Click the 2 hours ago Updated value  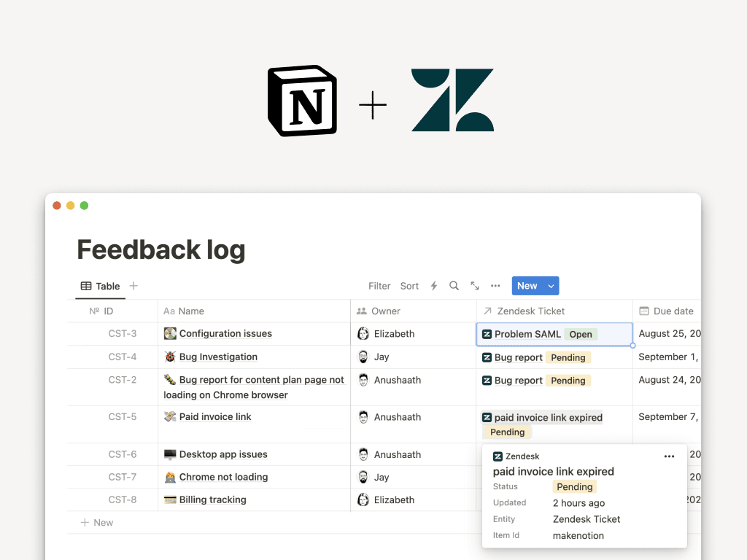coord(578,503)
